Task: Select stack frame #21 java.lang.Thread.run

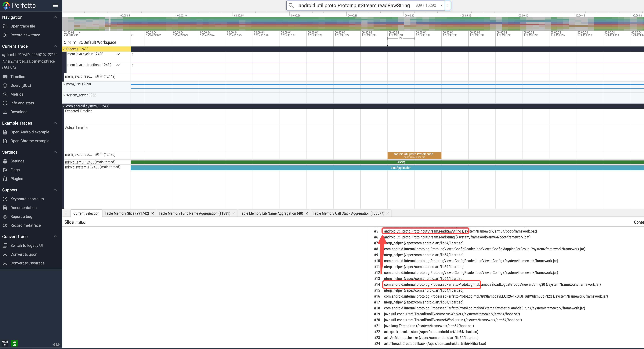Action: tap(429, 326)
